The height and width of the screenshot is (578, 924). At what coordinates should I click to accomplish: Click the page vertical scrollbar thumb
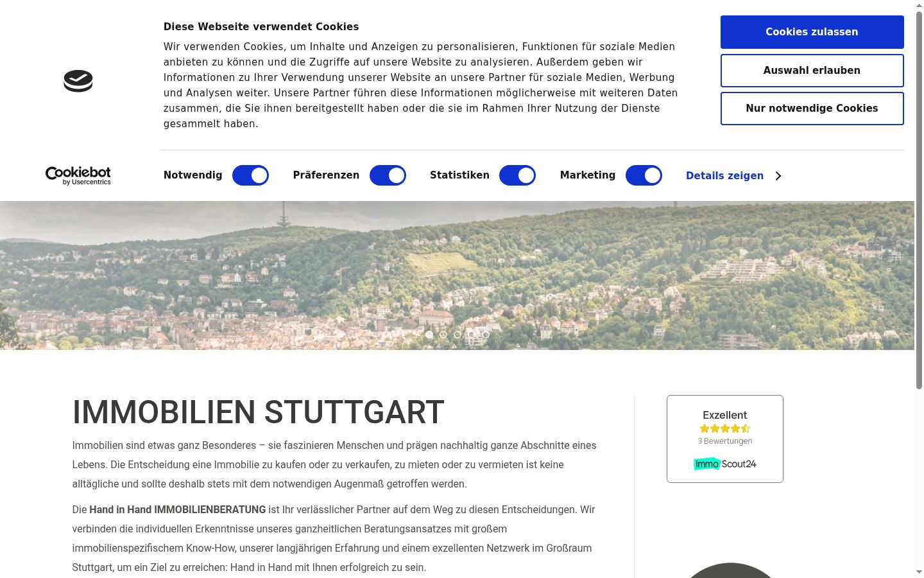coord(919,200)
